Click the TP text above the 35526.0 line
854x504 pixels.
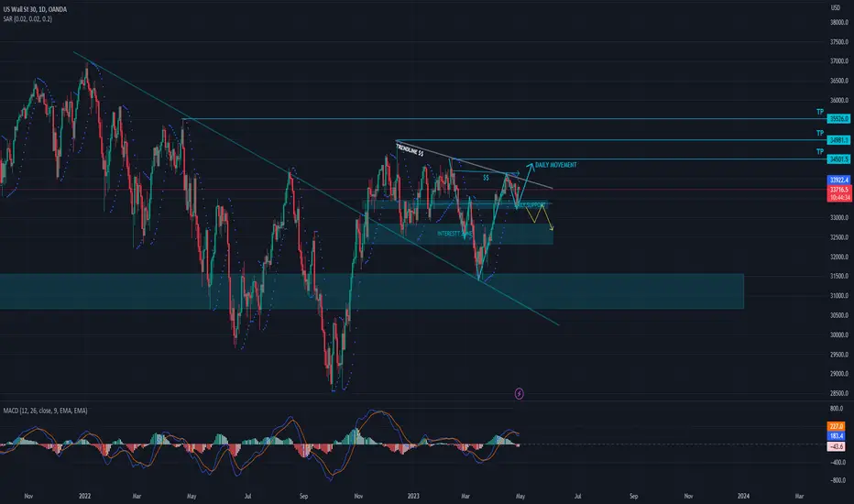point(820,112)
